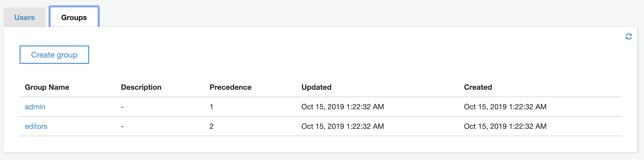
Task: Click the Created column header
Action: click(x=478, y=87)
